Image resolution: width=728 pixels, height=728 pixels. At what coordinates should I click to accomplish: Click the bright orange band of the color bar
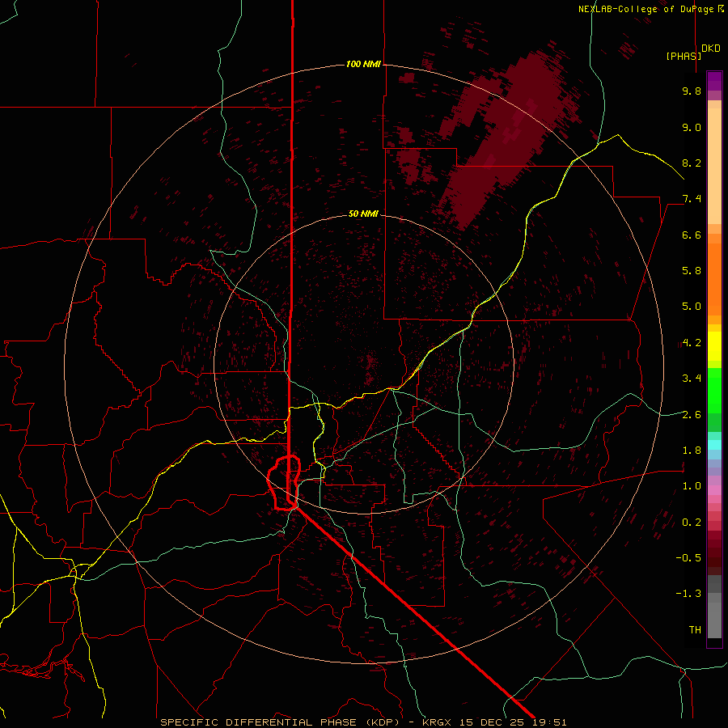[714, 280]
